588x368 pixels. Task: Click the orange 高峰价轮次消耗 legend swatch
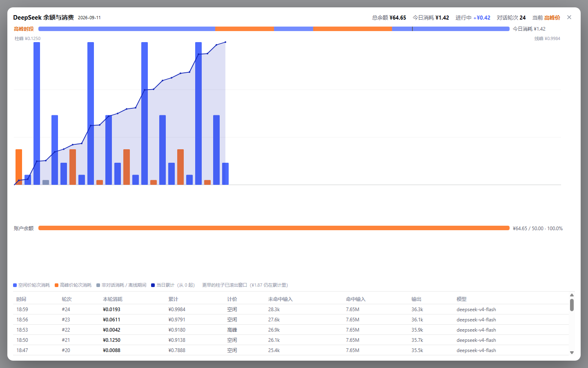[56, 285]
